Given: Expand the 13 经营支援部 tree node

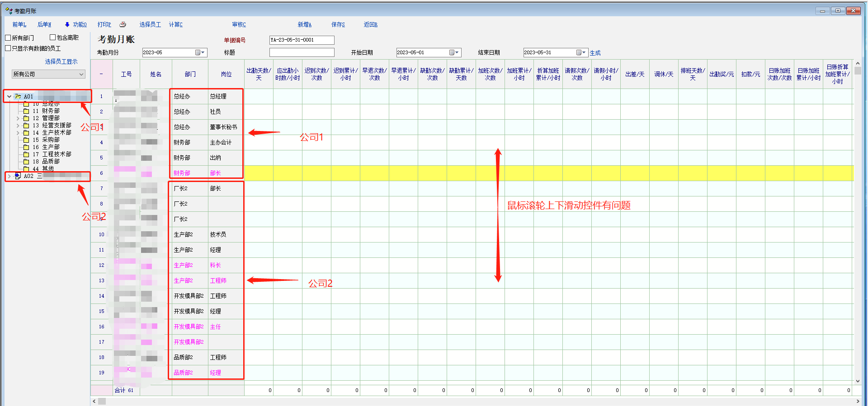Looking at the screenshot, I should (x=18, y=126).
